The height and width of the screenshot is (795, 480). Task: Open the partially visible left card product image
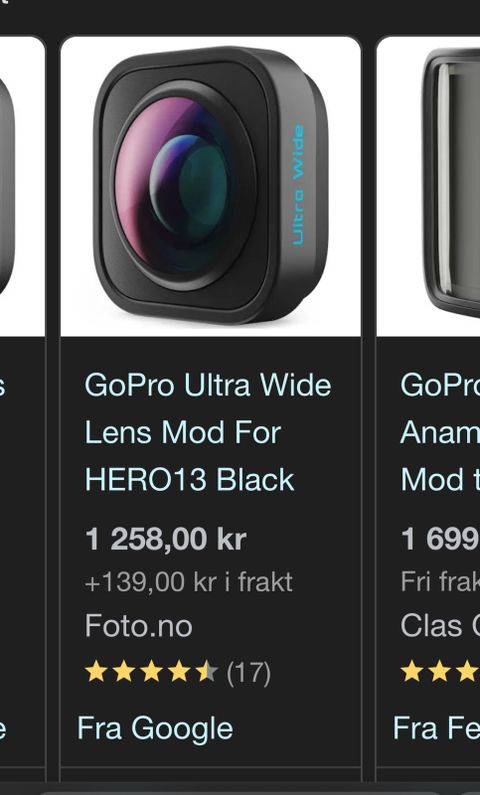coord(22,186)
